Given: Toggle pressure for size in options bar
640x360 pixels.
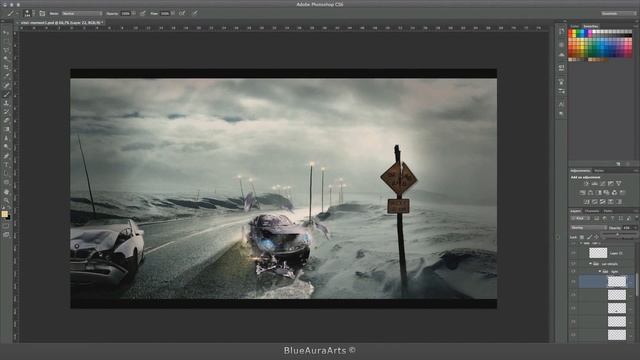Looking at the screenshot, I should (195, 13).
